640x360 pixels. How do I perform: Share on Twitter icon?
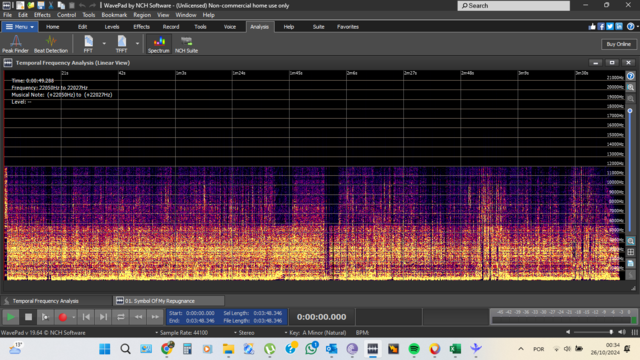tap(610, 27)
